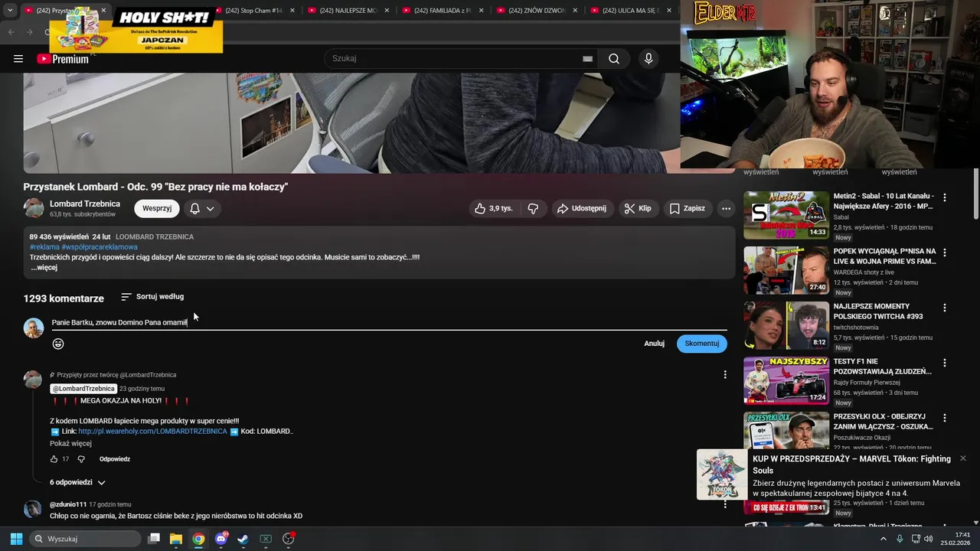980x551 pixels.
Task: Expand description with ...więcej
Action: tap(44, 268)
